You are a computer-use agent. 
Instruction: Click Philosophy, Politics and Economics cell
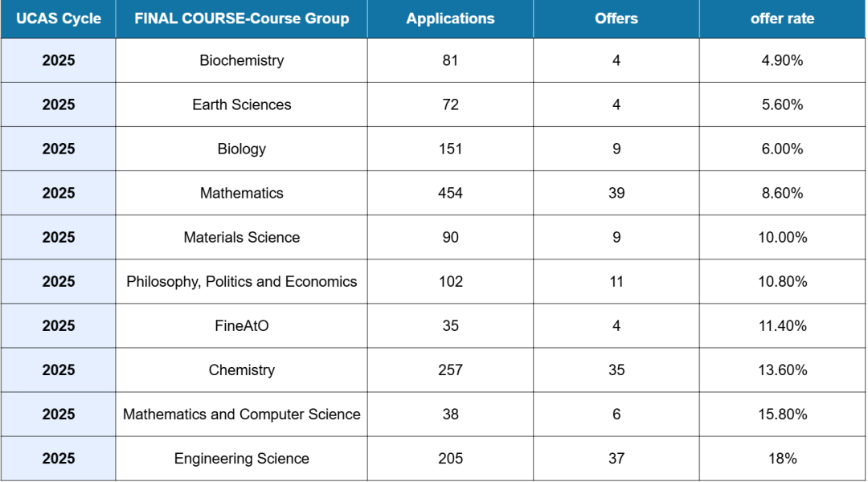click(x=242, y=281)
